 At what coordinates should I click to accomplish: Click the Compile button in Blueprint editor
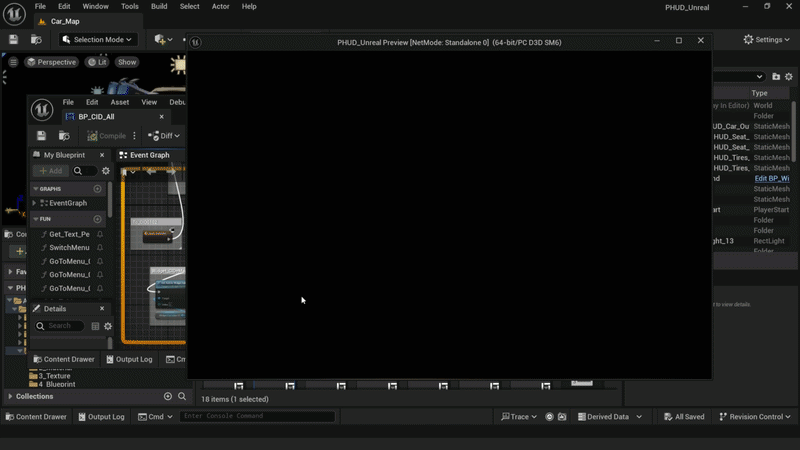coord(106,136)
